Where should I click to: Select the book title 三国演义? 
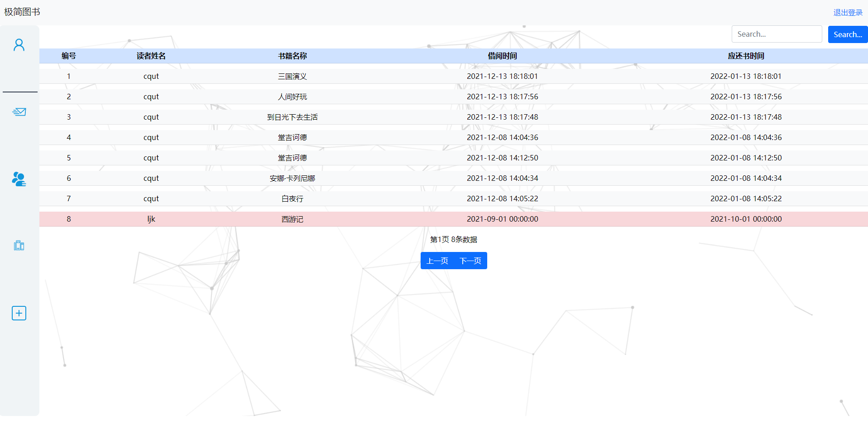(293, 76)
